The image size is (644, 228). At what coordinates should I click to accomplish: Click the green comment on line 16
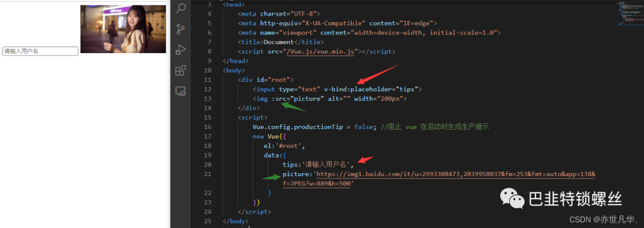pos(435,127)
